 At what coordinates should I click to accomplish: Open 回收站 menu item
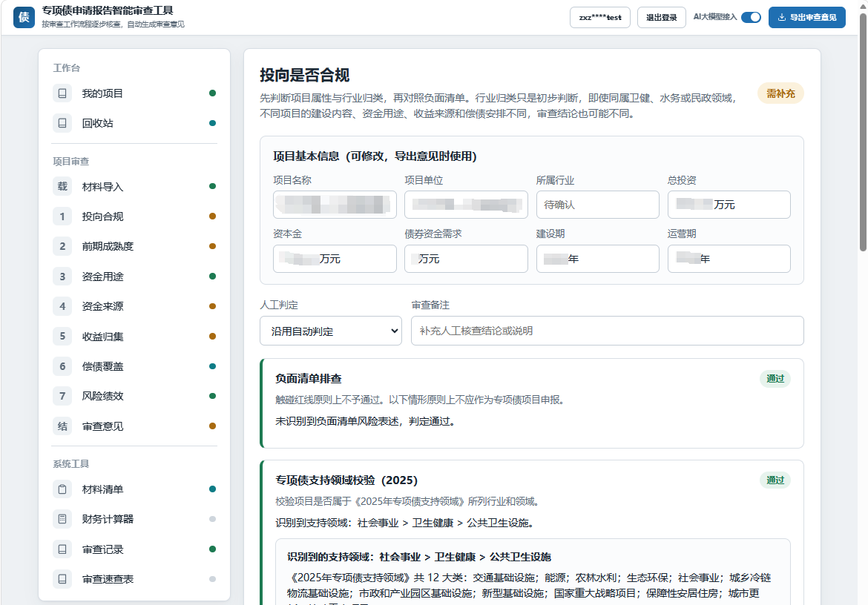pos(134,123)
